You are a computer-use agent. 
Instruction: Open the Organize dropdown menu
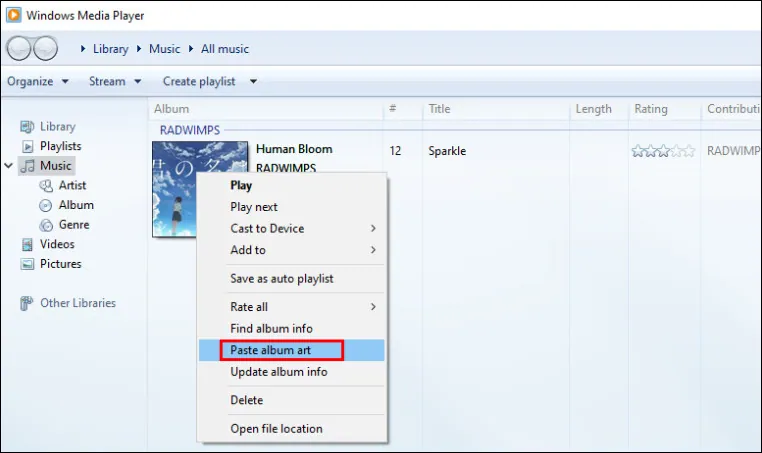[37, 81]
